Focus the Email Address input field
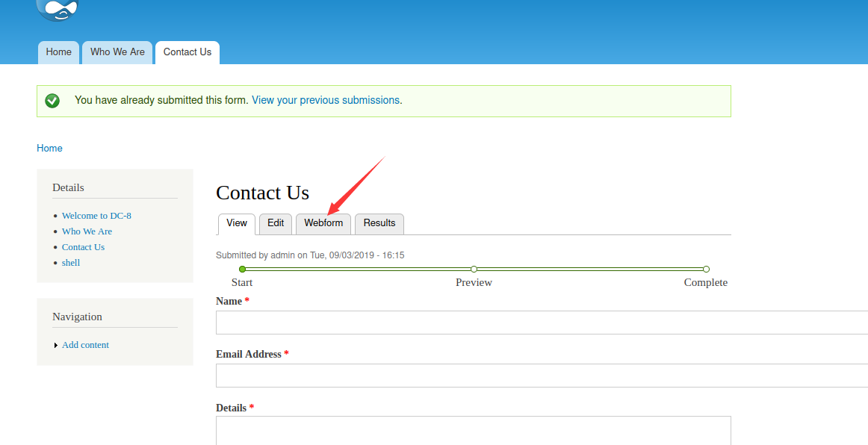Viewport: 868px width, 445px height. click(x=542, y=376)
